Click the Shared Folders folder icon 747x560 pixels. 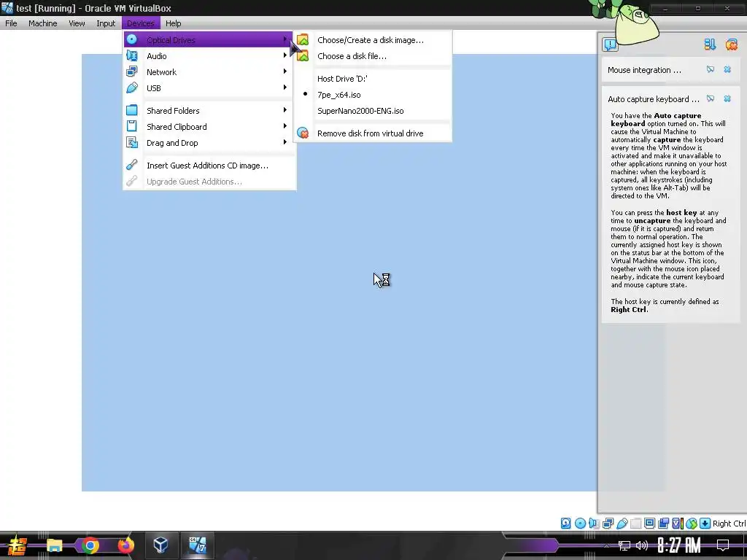[132, 111]
